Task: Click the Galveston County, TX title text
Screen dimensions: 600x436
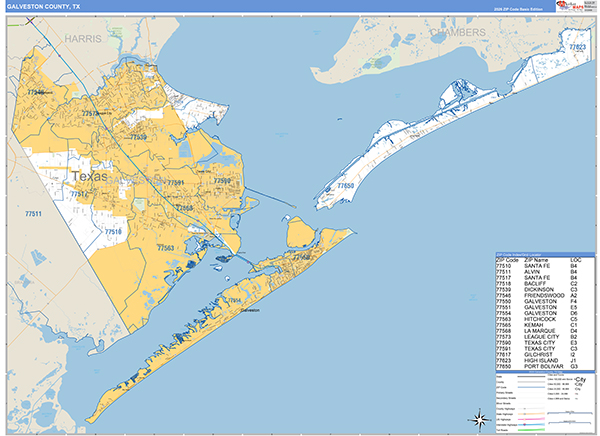Action: coord(44,7)
